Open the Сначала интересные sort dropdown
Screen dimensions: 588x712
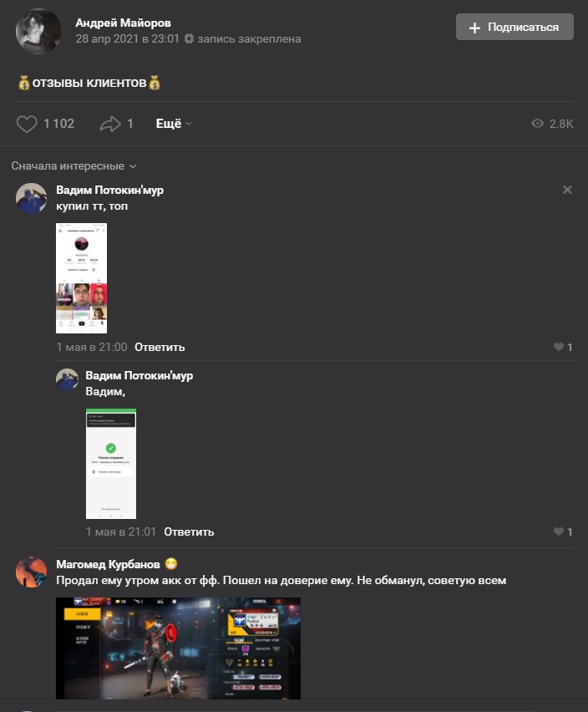[x=73, y=166]
